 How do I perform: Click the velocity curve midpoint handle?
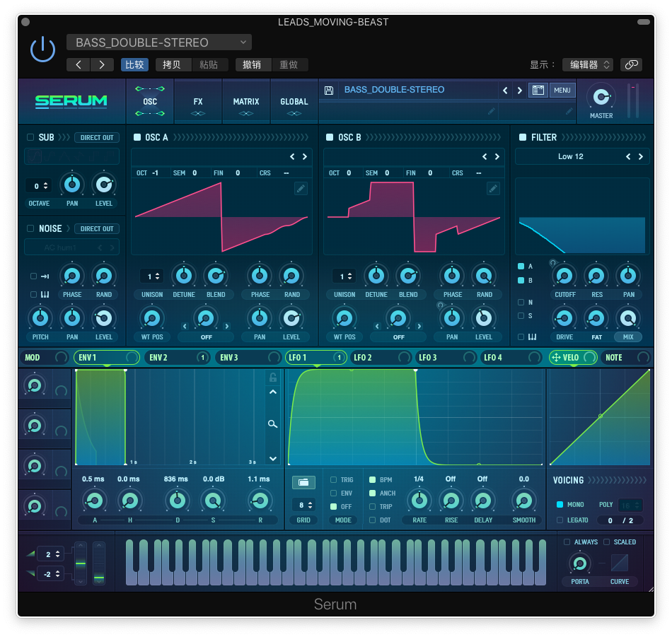(x=601, y=416)
